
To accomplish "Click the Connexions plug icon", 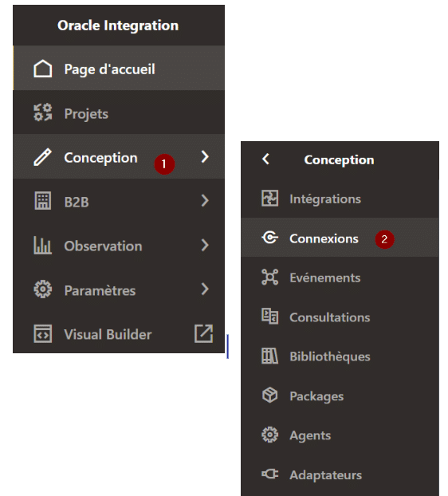I will tap(269, 238).
